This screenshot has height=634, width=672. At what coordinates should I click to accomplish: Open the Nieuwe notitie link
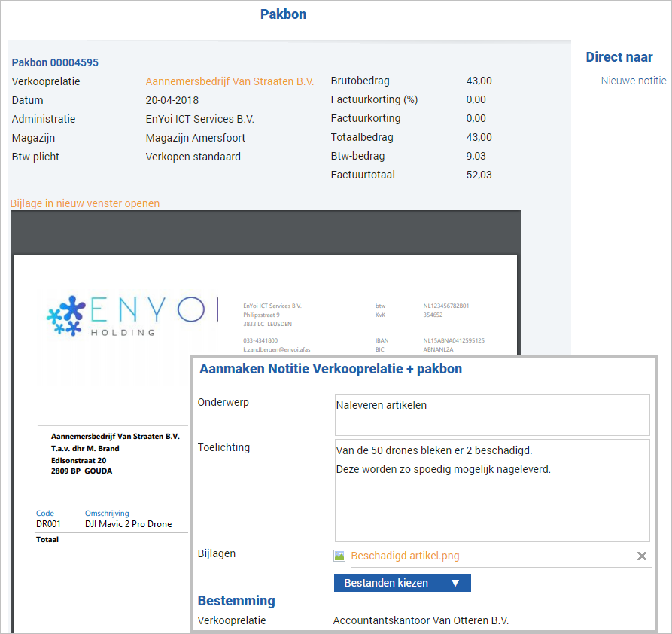click(634, 81)
